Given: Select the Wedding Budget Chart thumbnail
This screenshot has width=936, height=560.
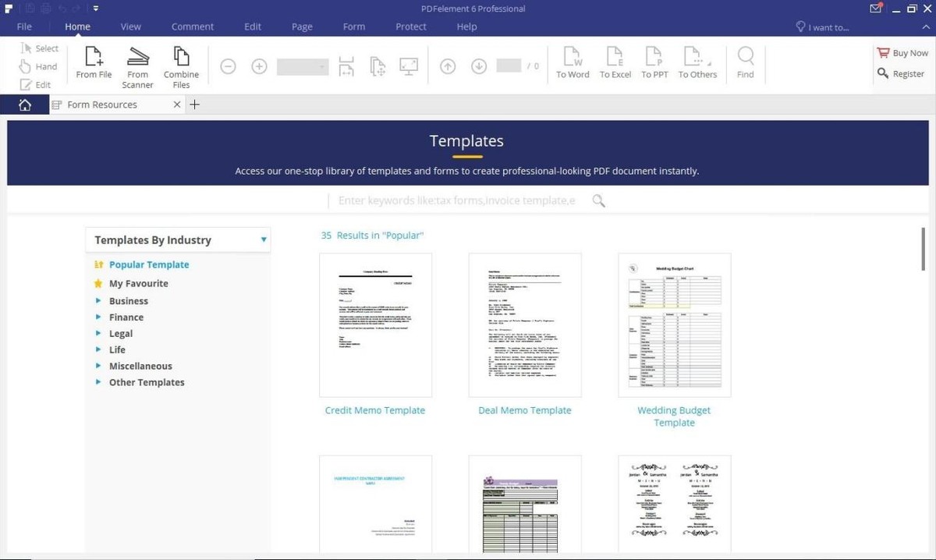Looking at the screenshot, I should (675, 325).
